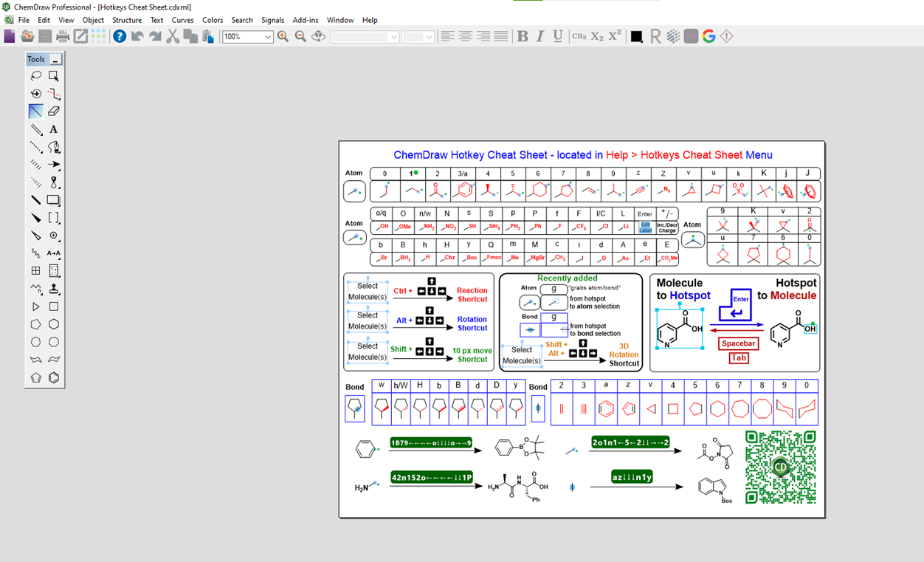
Task: Select the Cyclopentane Ring tool
Action: tap(35, 324)
